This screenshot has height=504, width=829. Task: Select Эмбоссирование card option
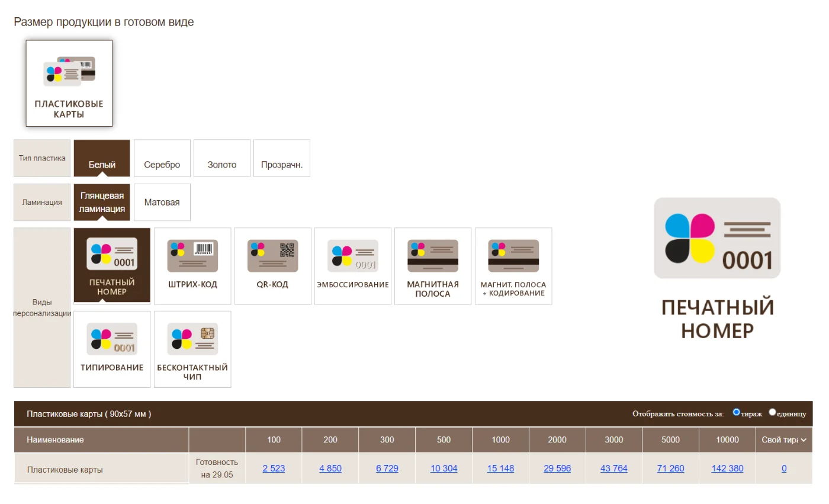[353, 266]
